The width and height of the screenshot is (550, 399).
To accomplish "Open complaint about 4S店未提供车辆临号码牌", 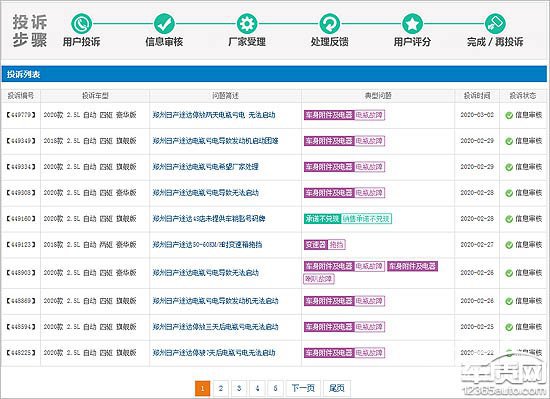I will pyautogui.click(x=209, y=219).
